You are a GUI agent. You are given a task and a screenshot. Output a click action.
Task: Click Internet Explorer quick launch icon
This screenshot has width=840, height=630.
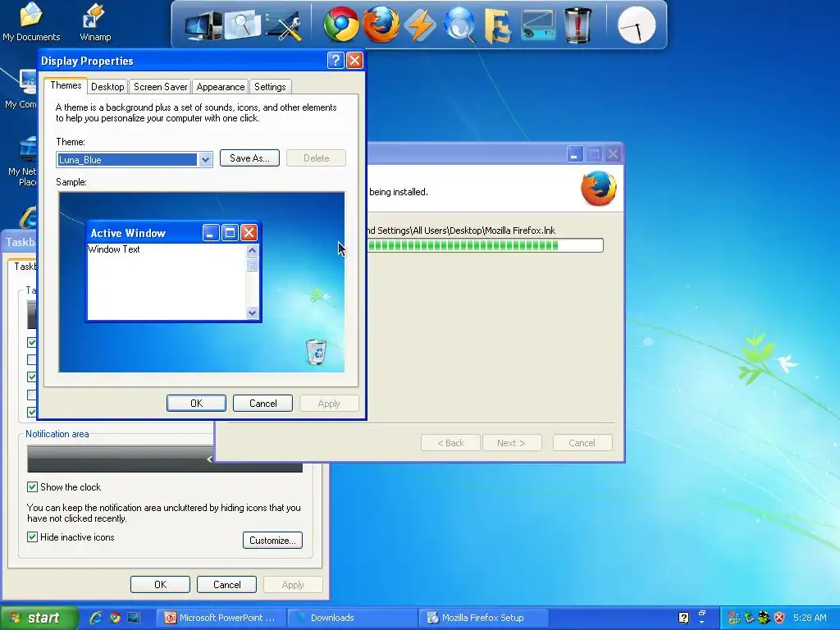point(96,618)
